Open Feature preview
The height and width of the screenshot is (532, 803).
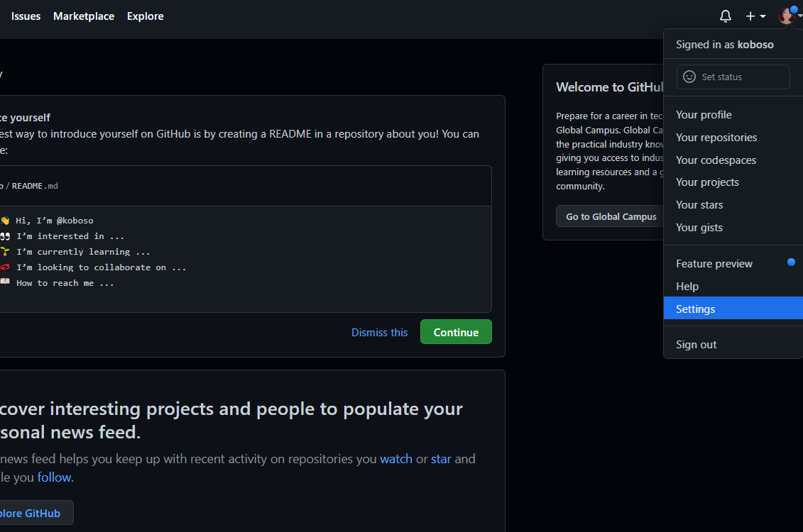tap(733, 264)
